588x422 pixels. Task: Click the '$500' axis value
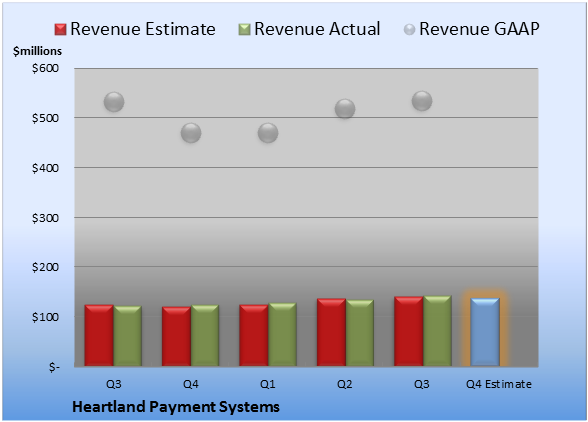click(45, 118)
